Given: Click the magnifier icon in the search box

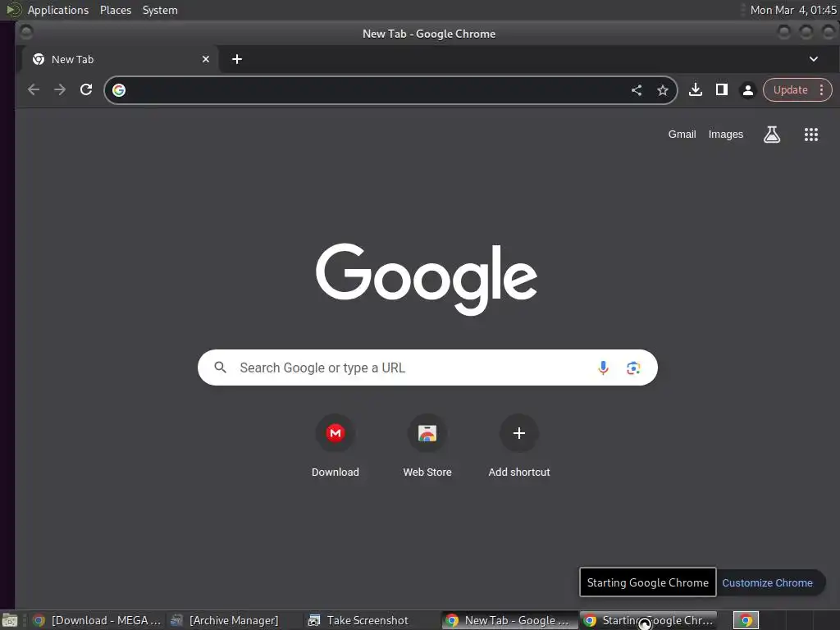Looking at the screenshot, I should point(220,367).
